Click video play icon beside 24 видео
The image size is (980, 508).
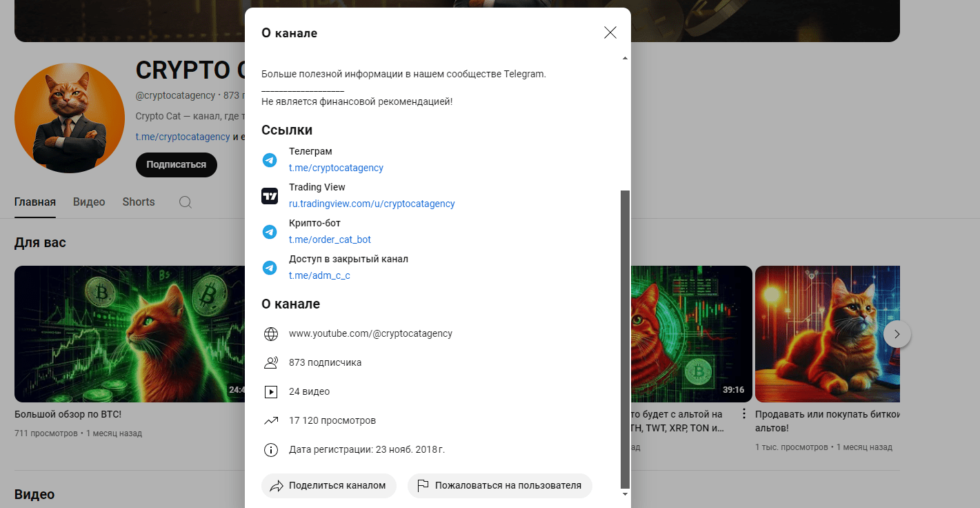click(x=271, y=392)
